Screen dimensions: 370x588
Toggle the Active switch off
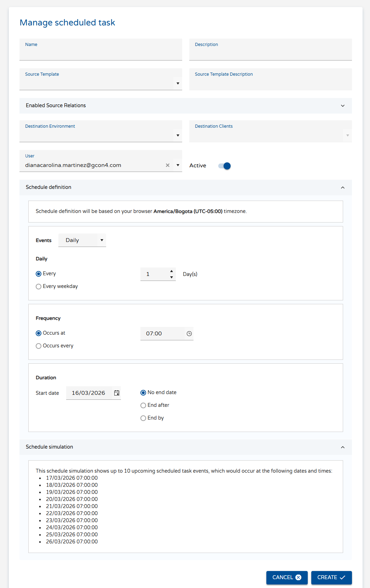[x=225, y=166]
